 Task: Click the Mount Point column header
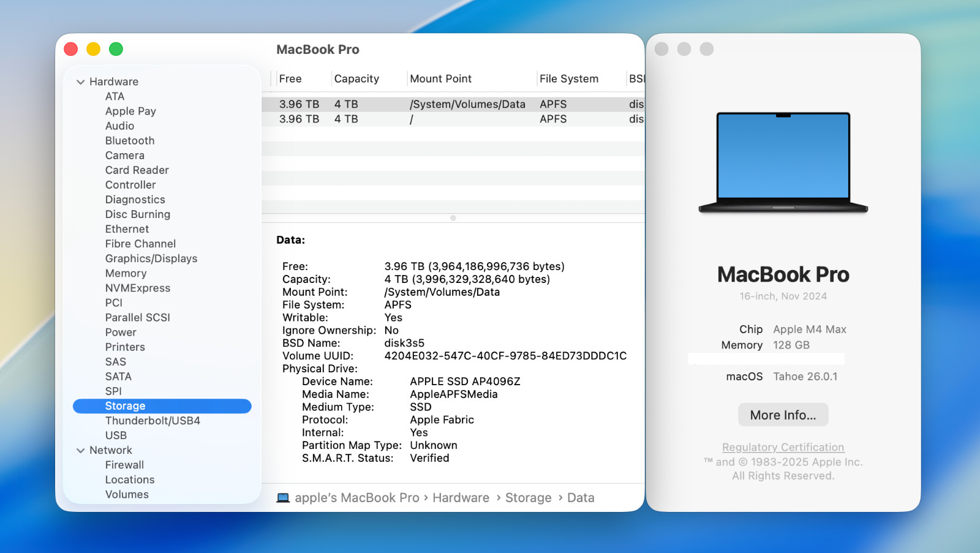point(440,79)
